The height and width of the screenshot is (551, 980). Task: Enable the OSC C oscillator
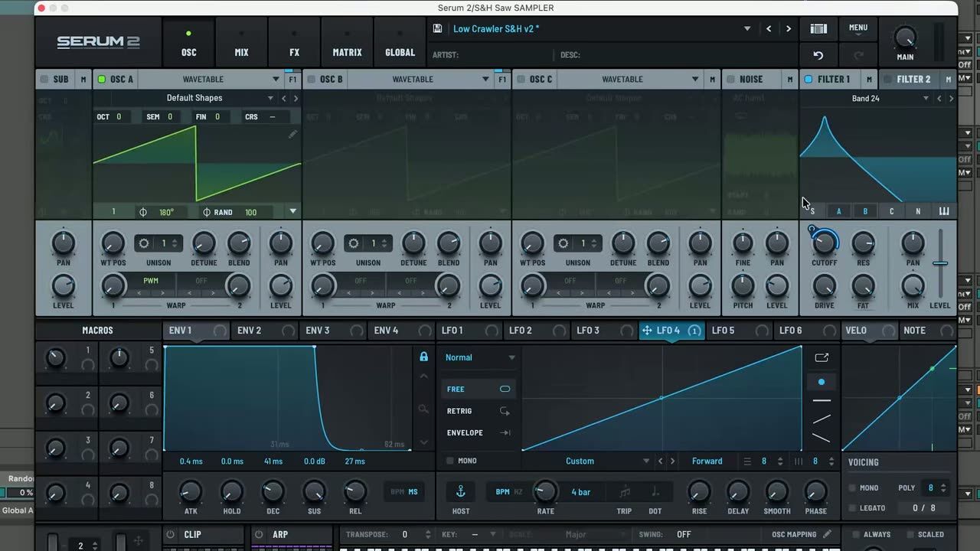click(521, 80)
